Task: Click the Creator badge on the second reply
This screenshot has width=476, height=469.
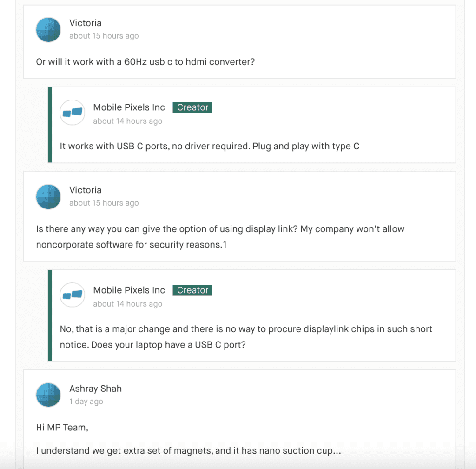Action: click(192, 290)
